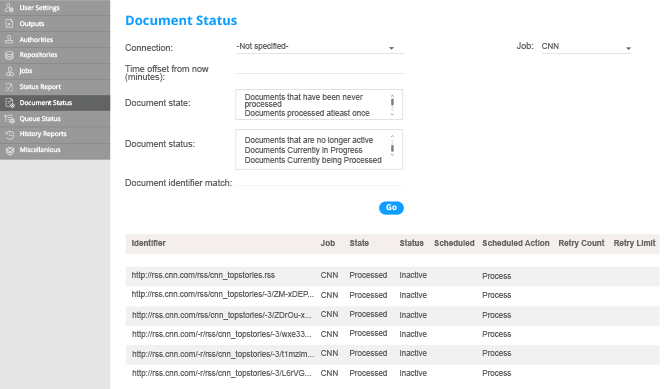
Task: Open the Authorities section
Action: [36, 39]
